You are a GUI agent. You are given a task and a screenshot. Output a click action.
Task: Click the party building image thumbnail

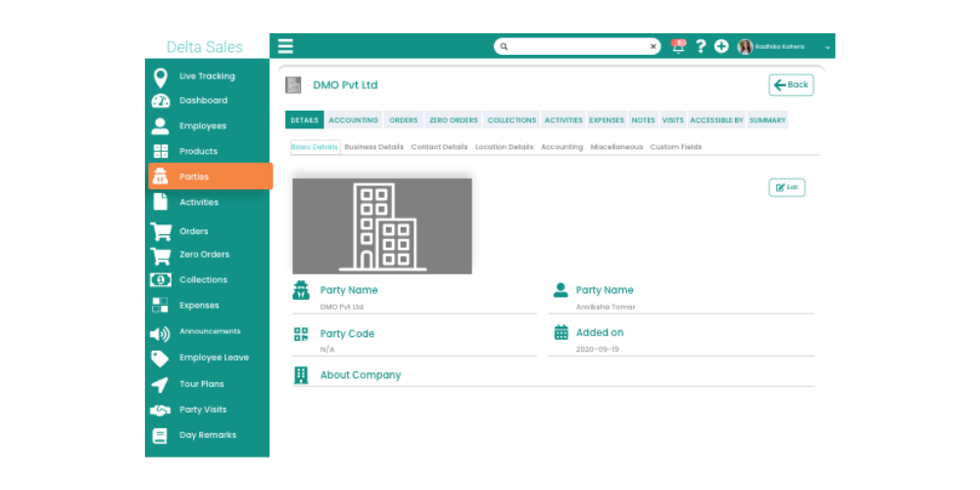pos(382,225)
